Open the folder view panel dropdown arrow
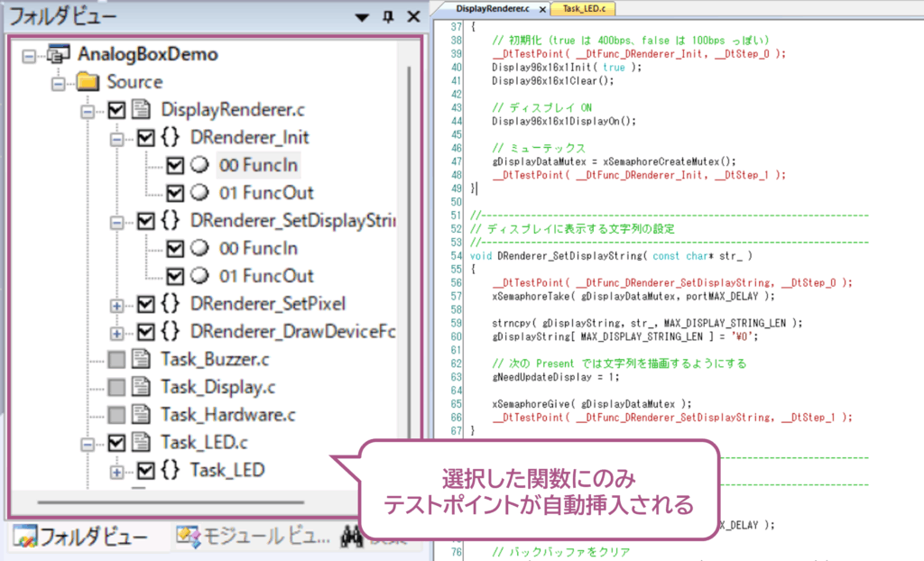This screenshot has width=924, height=561. click(x=363, y=17)
